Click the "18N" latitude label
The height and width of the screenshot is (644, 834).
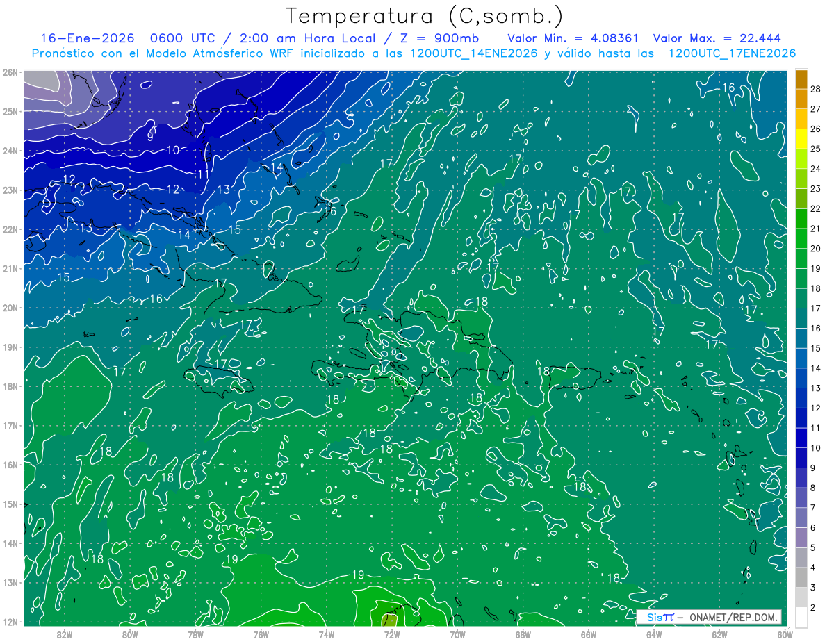10,386
